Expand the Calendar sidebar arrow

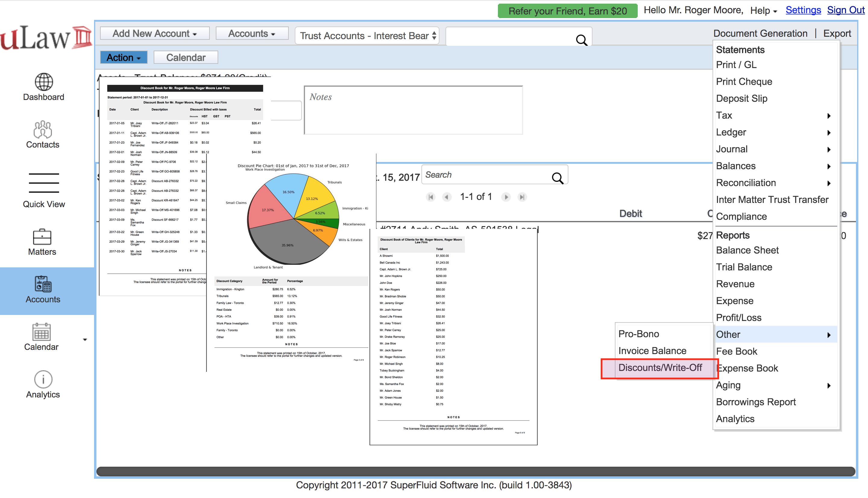[x=85, y=340]
